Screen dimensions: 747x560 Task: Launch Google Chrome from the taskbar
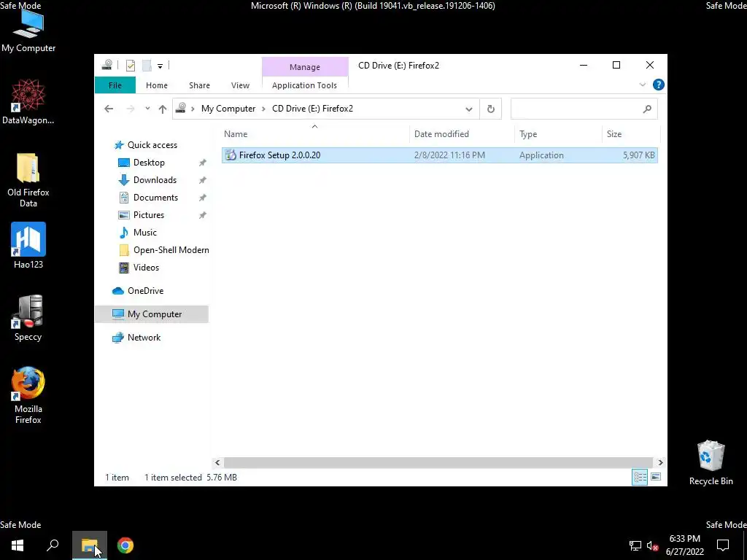click(125, 545)
